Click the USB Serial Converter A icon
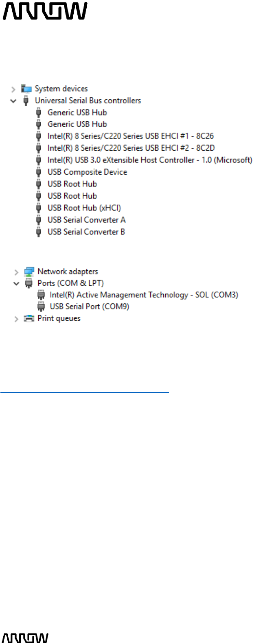The height and width of the screenshot is (644, 263). coord(39,220)
